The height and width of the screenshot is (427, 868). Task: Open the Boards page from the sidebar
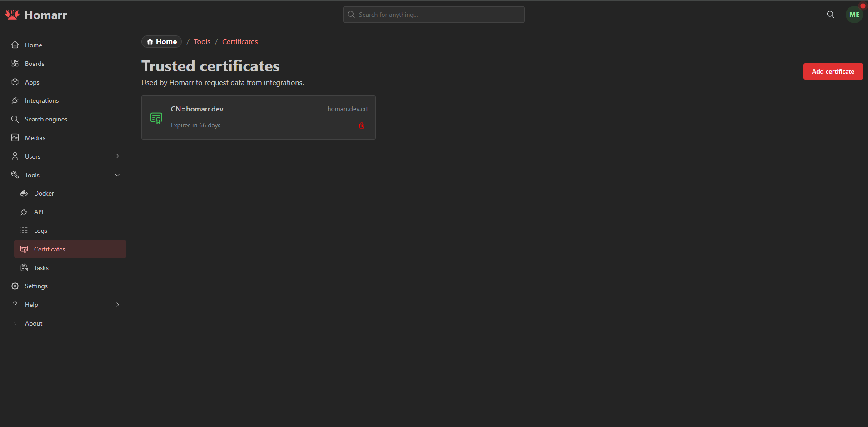point(35,64)
